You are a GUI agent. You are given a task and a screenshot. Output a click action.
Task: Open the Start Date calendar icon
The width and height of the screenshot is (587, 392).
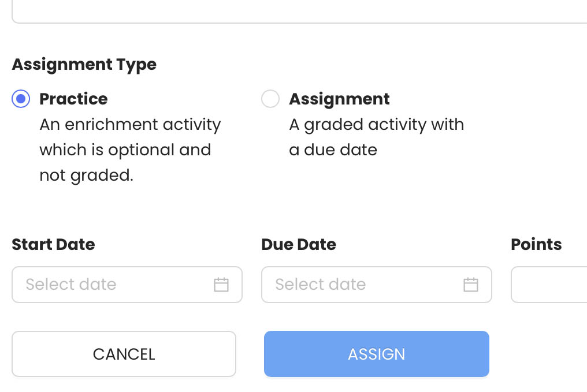click(x=221, y=285)
